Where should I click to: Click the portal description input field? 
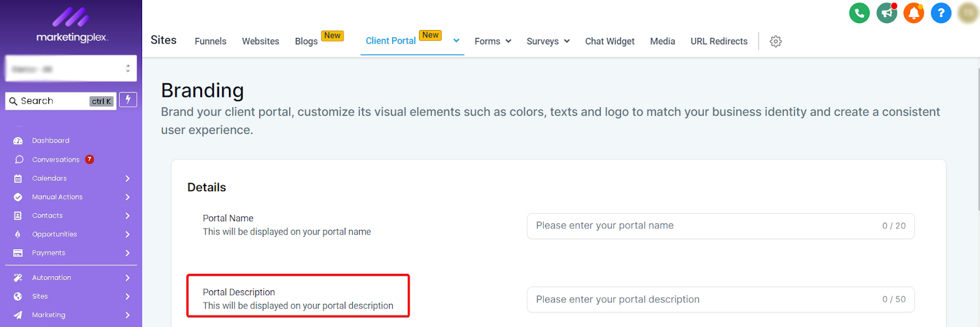[x=720, y=299]
